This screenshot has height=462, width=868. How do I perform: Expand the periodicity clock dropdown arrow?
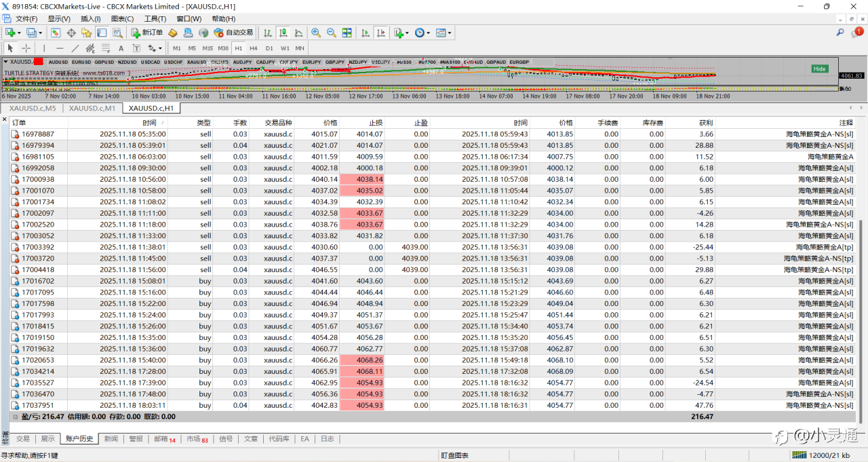(x=429, y=33)
